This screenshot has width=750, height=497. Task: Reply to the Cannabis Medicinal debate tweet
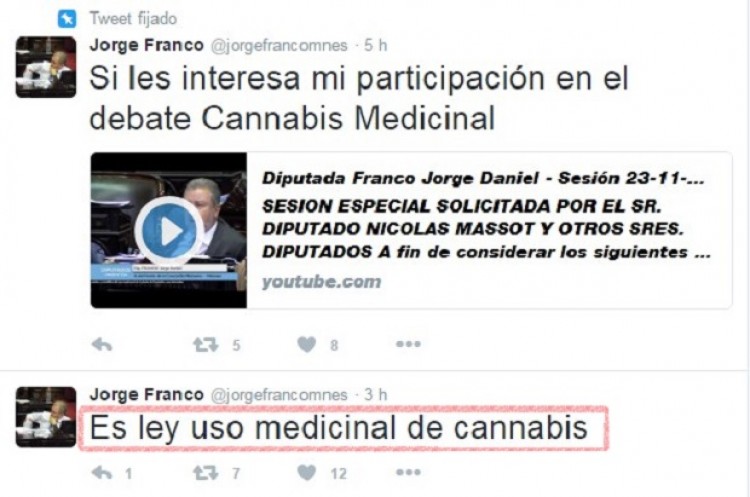[101, 344]
